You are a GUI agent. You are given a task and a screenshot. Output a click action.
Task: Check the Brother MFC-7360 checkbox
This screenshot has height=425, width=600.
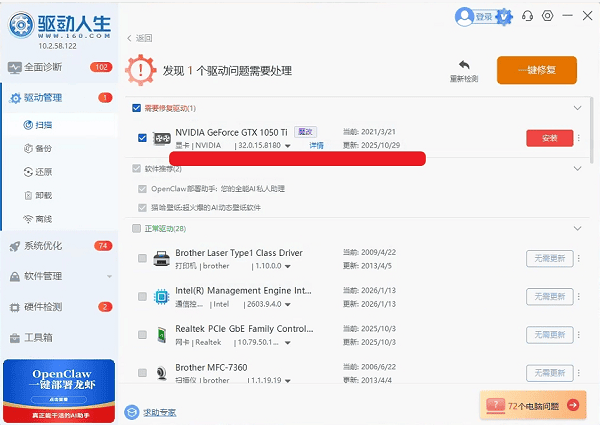[x=142, y=373]
